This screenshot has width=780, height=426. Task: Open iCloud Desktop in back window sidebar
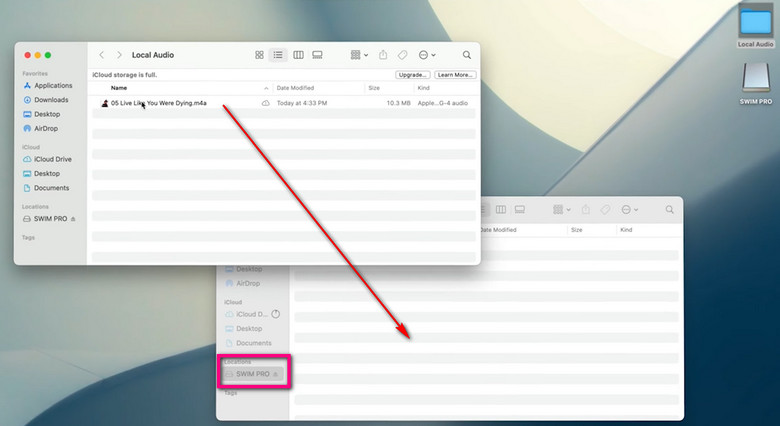[x=244, y=328]
